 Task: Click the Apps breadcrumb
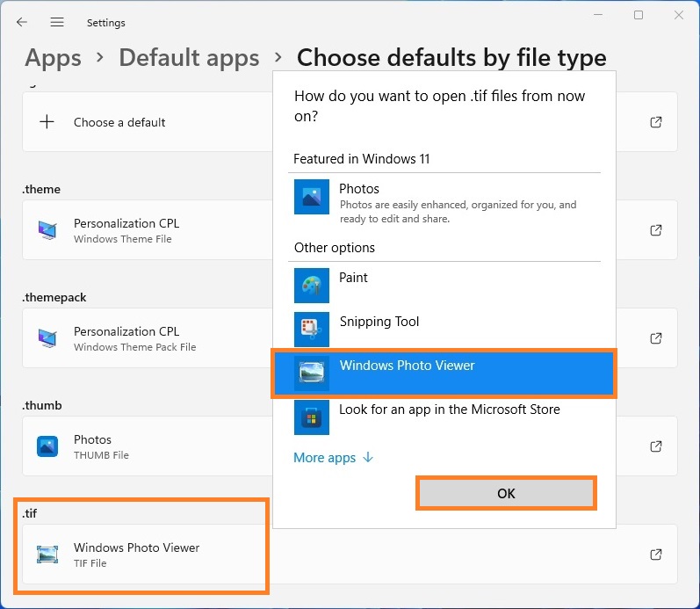pyautogui.click(x=53, y=58)
